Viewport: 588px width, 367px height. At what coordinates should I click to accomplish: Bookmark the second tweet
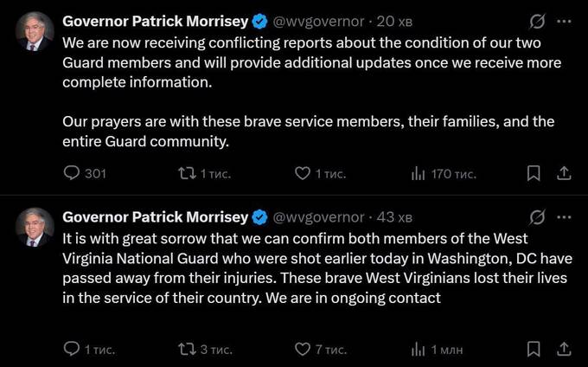pyautogui.click(x=534, y=349)
